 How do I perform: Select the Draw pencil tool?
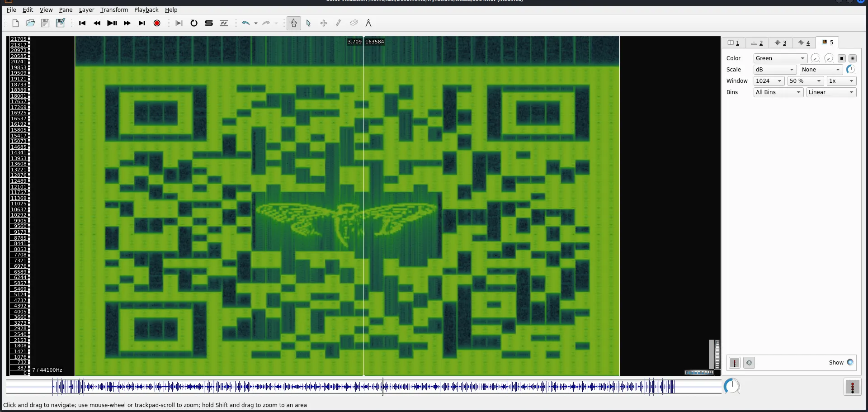(339, 23)
